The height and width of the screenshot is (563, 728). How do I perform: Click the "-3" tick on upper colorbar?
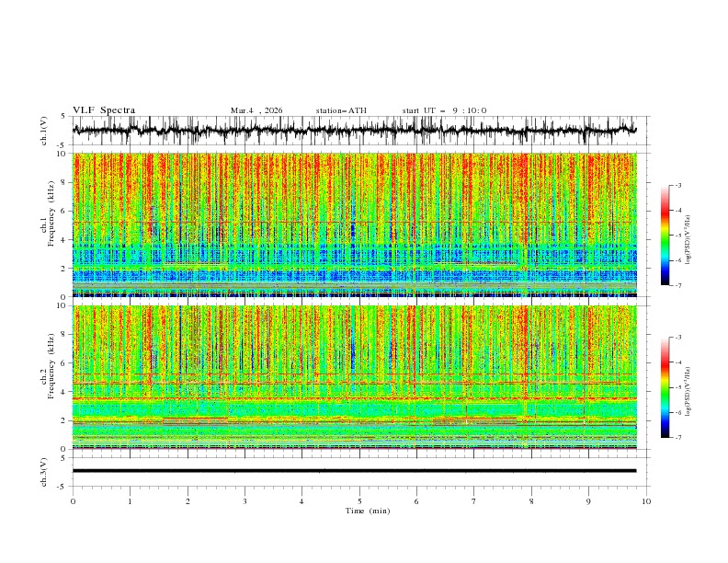[678, 185]
